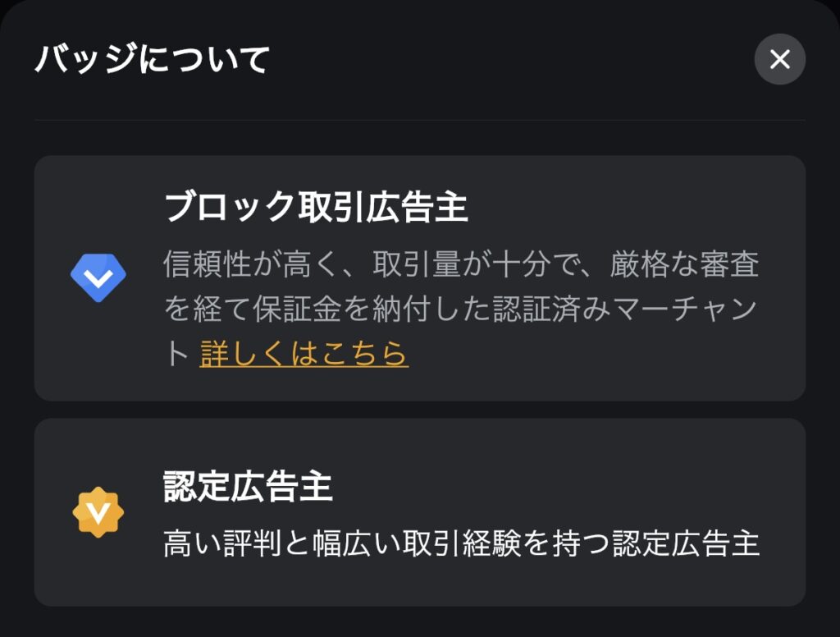Close the バッジについて dialog
Viewport: 840px width, 637px height.
point(779,59)
